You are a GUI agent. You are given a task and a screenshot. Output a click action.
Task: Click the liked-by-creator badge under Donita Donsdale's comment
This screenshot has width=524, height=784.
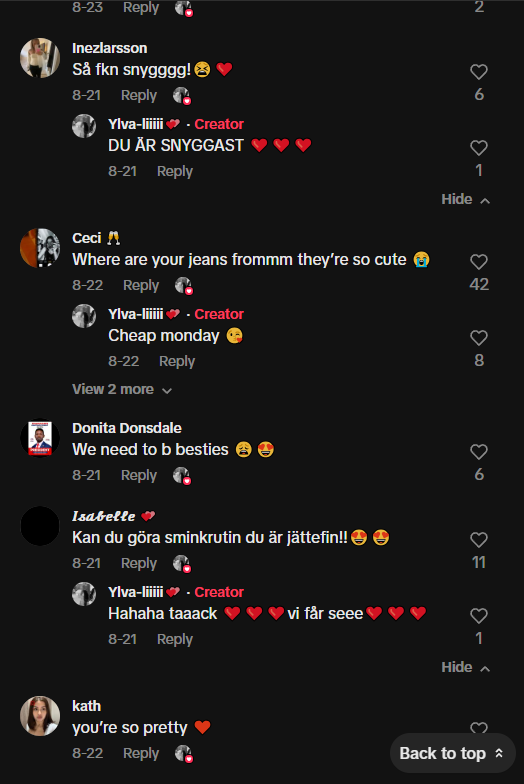pos(182,476)
